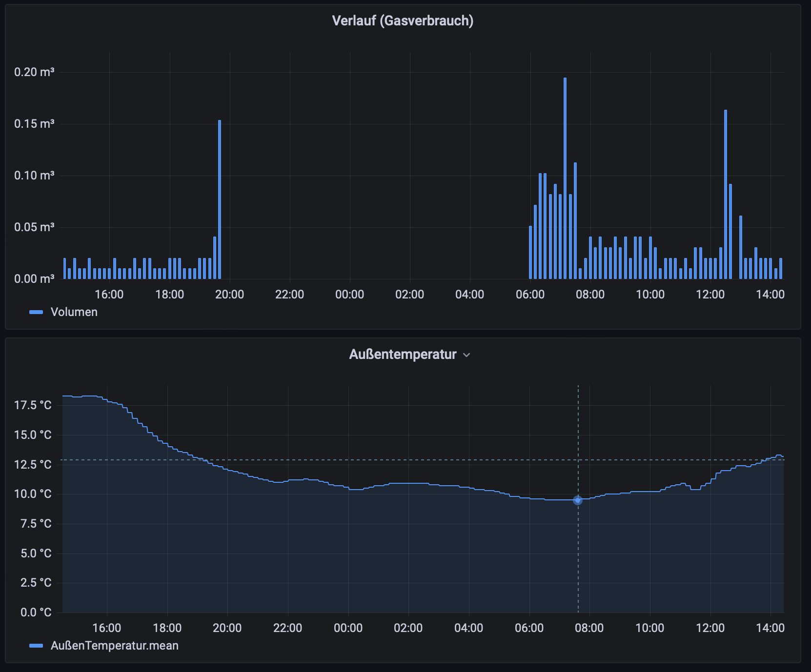Viewport: 811px width, 672px height.
Task: Click the 17.5 °C axis label
Action: coord(33,405)
